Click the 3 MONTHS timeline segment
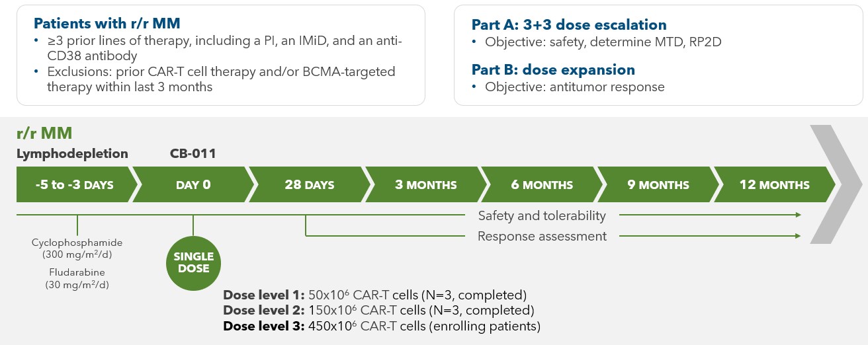 coord(425,184)
